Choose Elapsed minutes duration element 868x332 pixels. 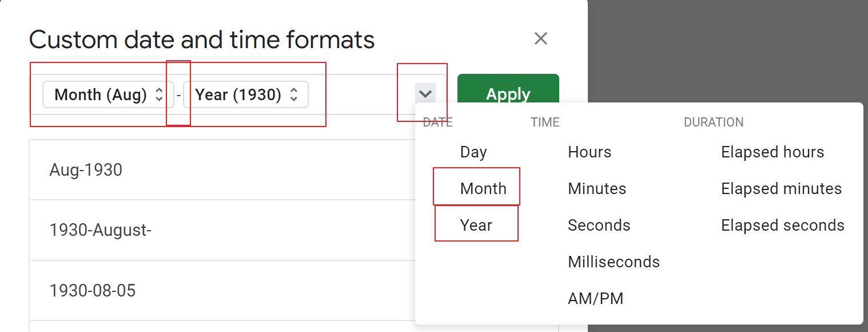pyautogui.click(x=782, y=188)
